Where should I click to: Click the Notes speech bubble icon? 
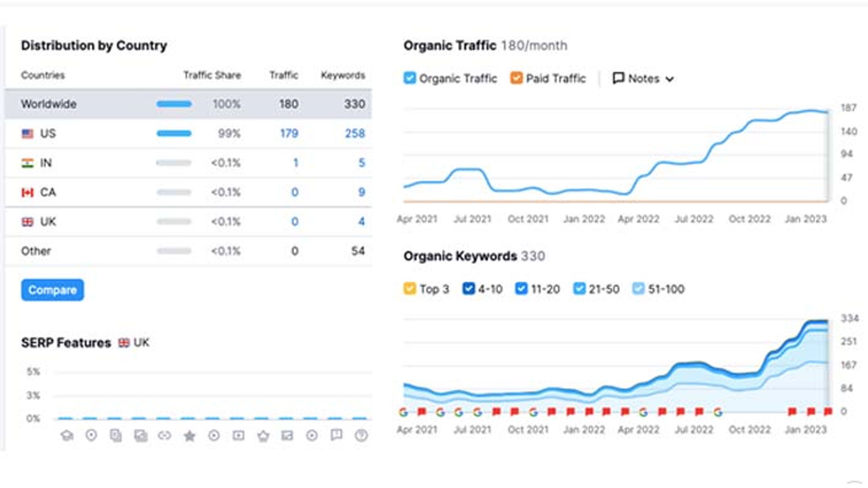coord(618,78)
